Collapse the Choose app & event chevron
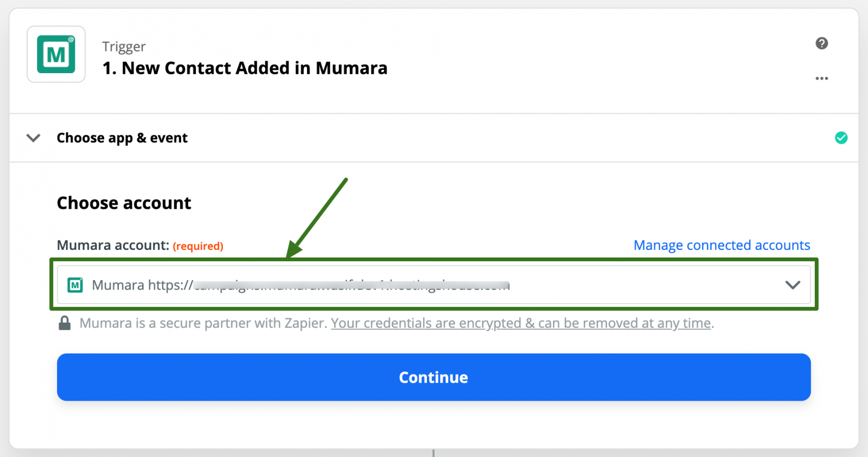Image resolution: width=868 pixels, height=457 pixels. coord(34,138)
